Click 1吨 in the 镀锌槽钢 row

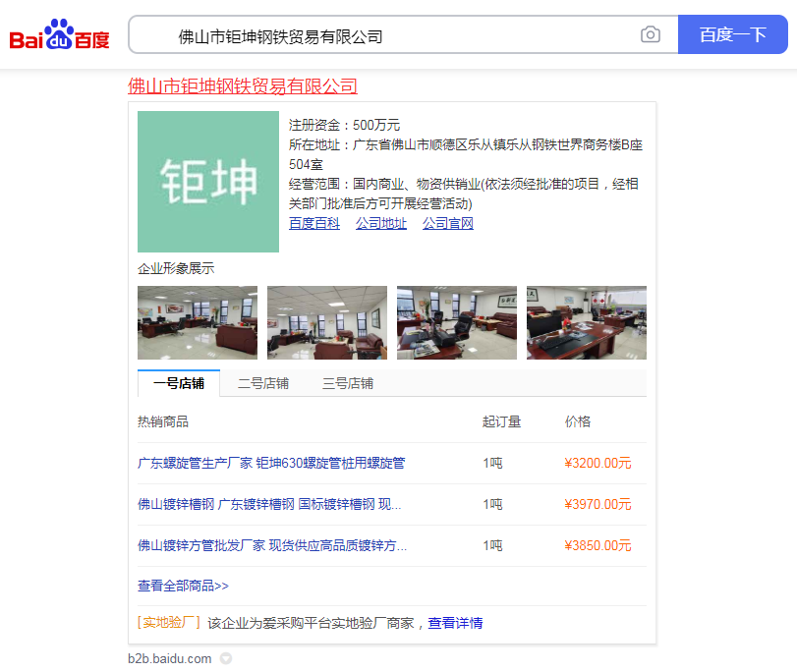tap(492, 504)
